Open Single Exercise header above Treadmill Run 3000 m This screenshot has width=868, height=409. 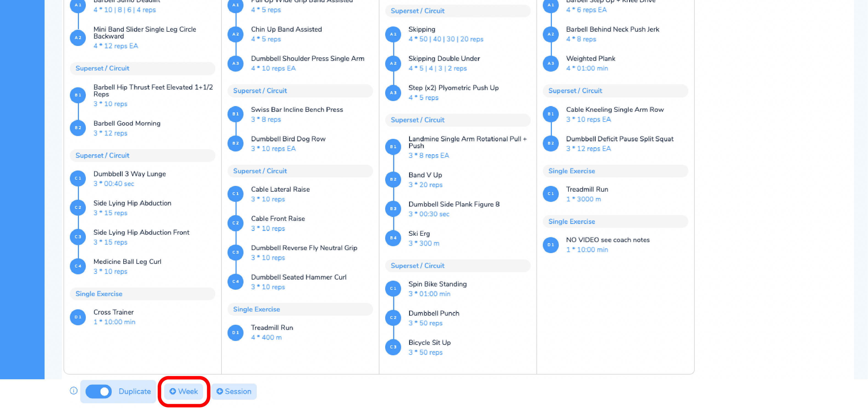pos(615,171)
